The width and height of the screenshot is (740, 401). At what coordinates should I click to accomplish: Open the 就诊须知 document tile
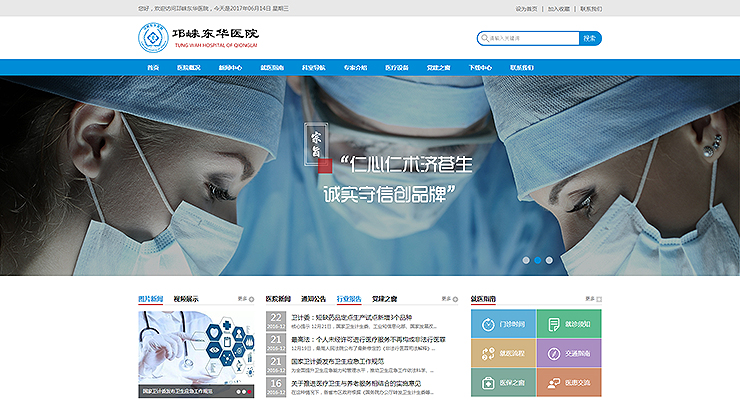[x=568, y=324]
